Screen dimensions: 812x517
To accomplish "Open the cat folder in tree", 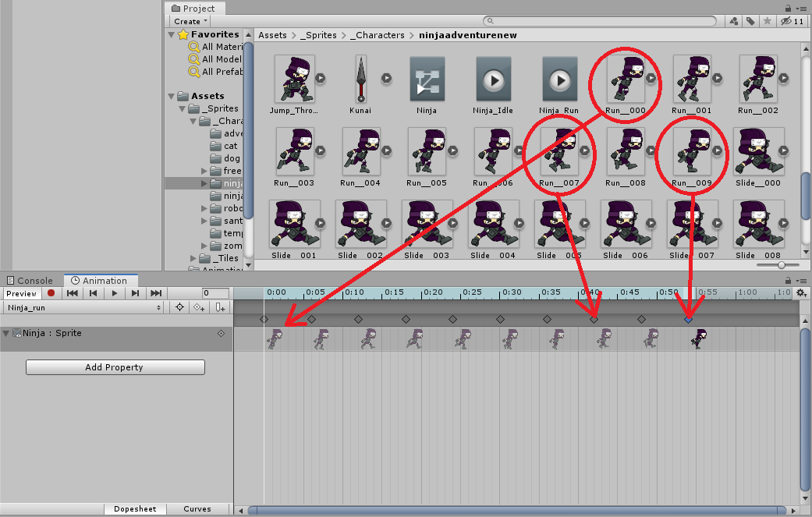I will (224, 146).
